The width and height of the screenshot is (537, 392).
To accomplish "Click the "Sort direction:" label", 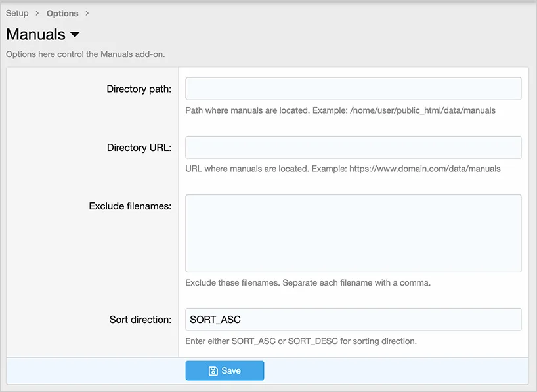I will [140, 320].
